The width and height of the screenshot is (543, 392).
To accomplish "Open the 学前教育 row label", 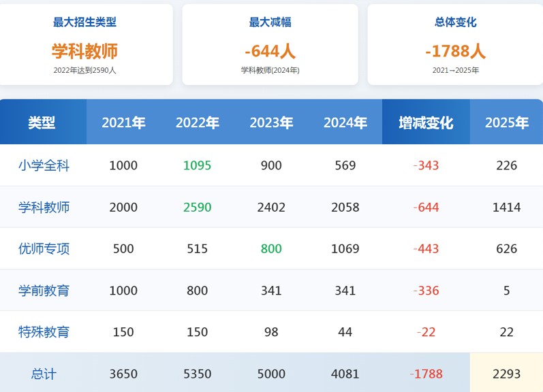I will point(44,291).
